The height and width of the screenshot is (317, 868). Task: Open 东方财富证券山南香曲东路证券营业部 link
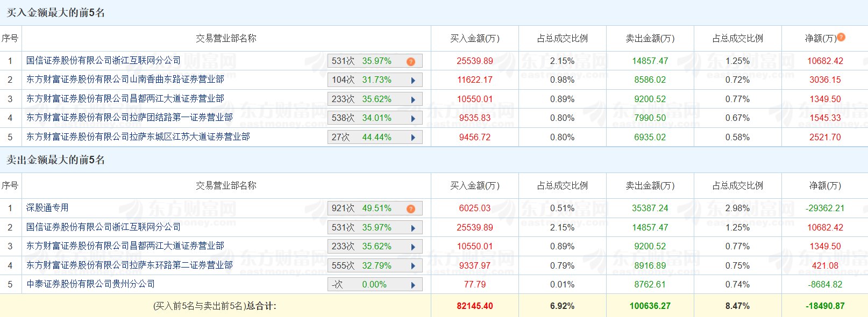125,80
